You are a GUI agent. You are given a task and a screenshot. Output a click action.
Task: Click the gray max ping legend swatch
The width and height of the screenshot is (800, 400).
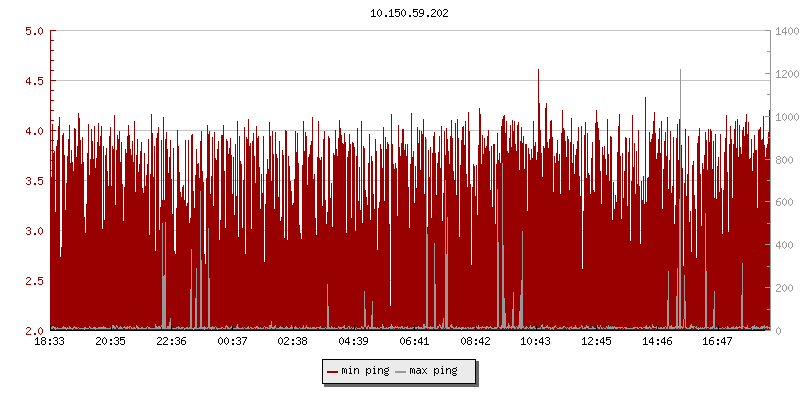[x=401, y=371]
